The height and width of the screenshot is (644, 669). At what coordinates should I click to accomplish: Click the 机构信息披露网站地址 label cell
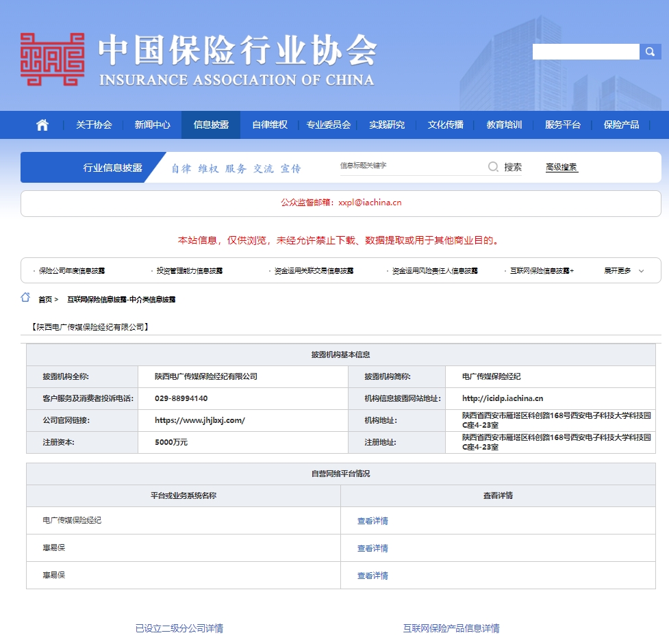396,398
